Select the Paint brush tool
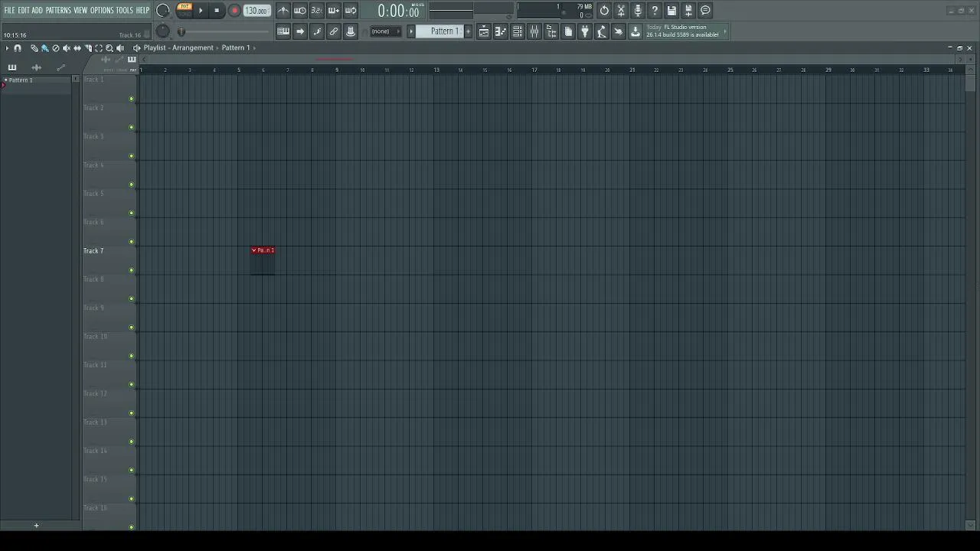The width and height of the screenshot is (980, 551). (x=45, y=48)
